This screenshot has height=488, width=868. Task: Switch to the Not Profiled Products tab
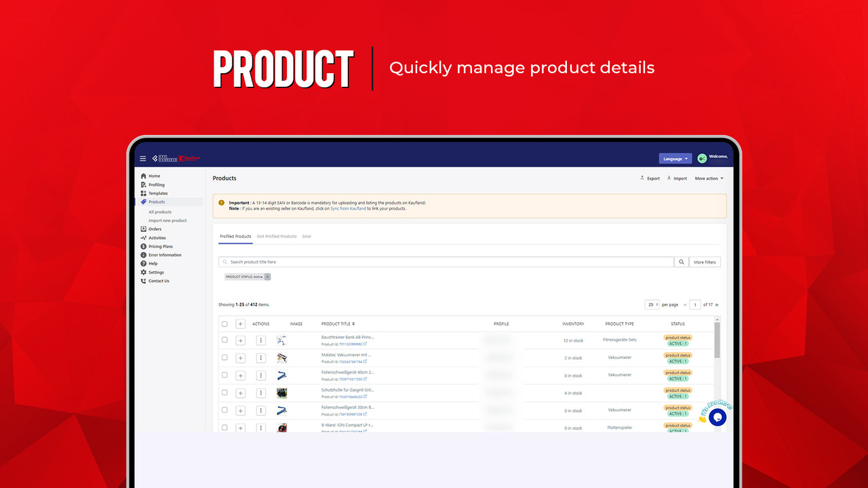tap(277, 237)
